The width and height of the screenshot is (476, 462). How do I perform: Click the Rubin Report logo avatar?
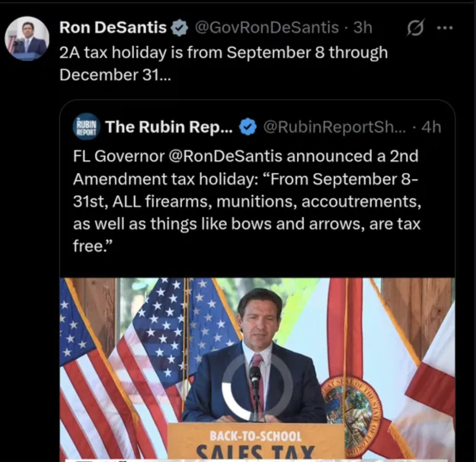pos(86,126)
